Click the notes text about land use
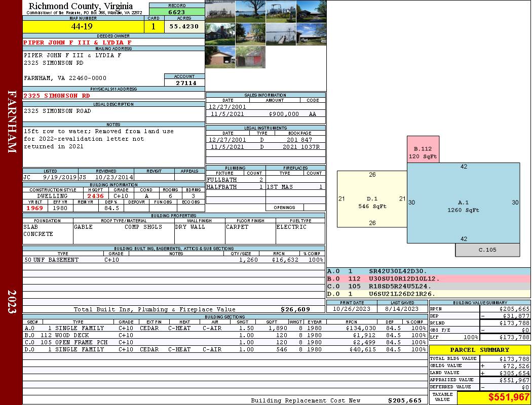532x405 pixels. coord(99,139)
